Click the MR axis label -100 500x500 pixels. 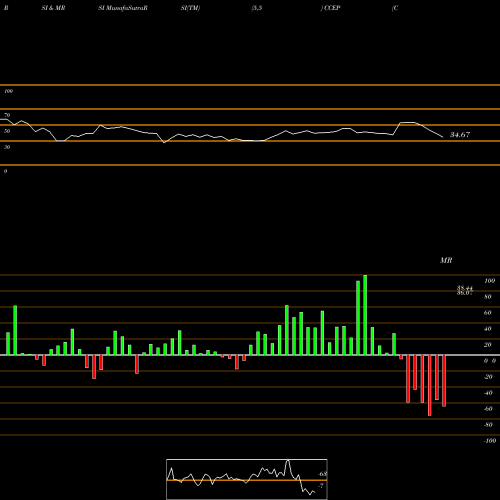[490, 441]
